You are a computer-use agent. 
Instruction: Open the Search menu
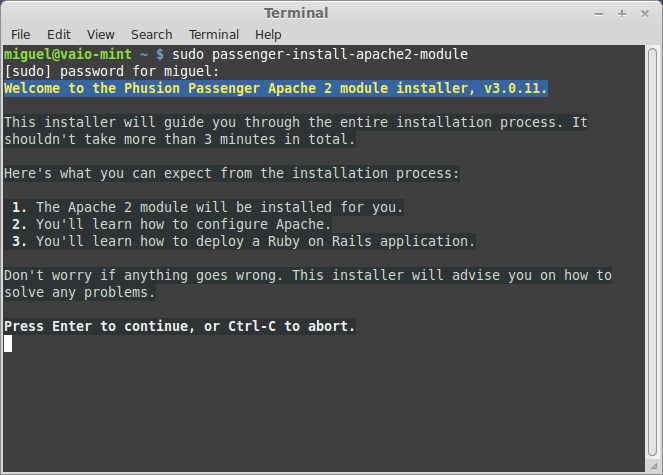[151, 34]
